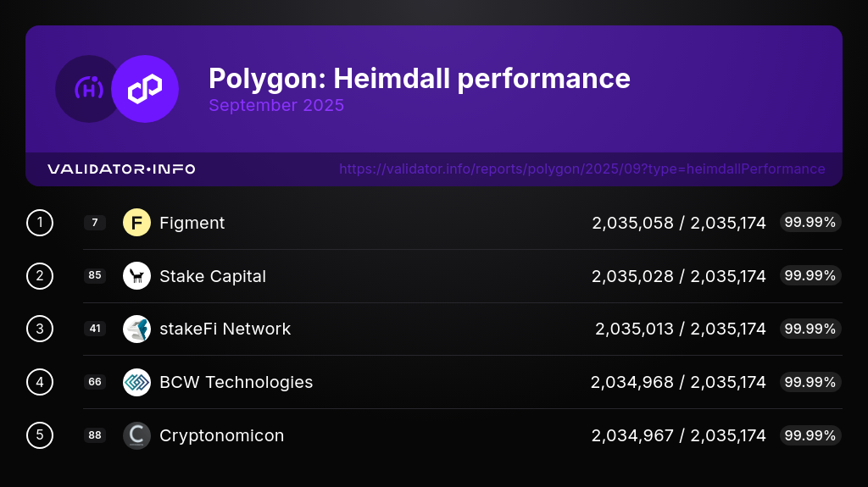This screenshot has height=487, width=868.
Task: Open the validator.info report URL
Action: tap(581, 169)
